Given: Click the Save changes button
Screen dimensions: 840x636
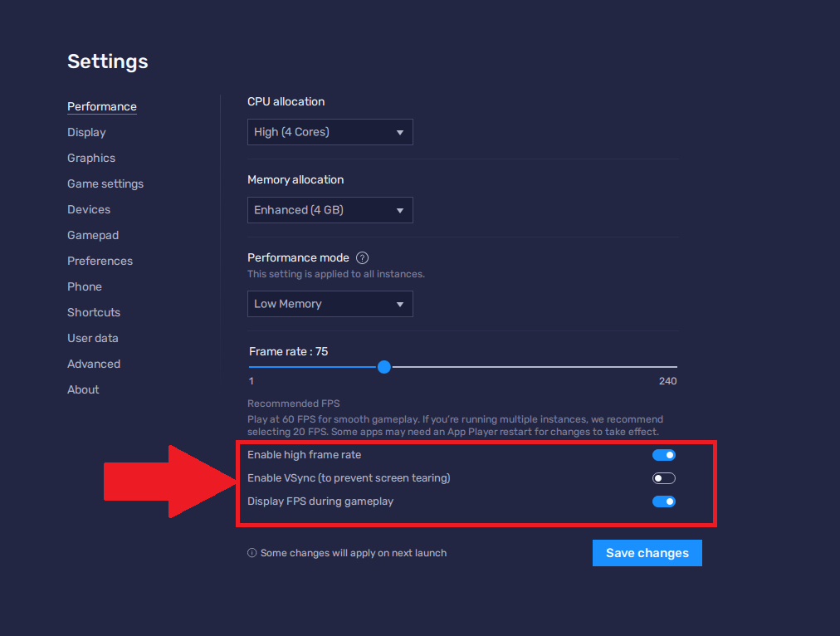Looking at the screenshot, I should point(647,552).
